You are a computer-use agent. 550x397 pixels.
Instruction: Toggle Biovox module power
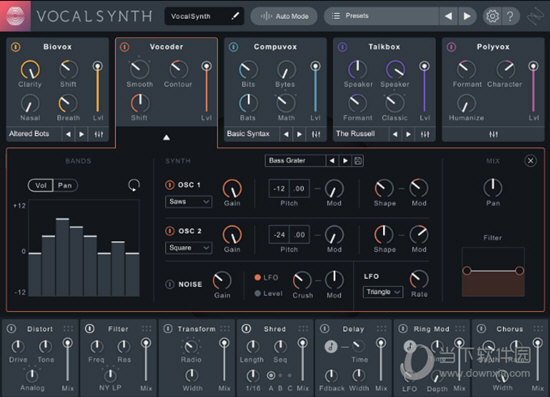pyautogui.click(x=15, y=47)
